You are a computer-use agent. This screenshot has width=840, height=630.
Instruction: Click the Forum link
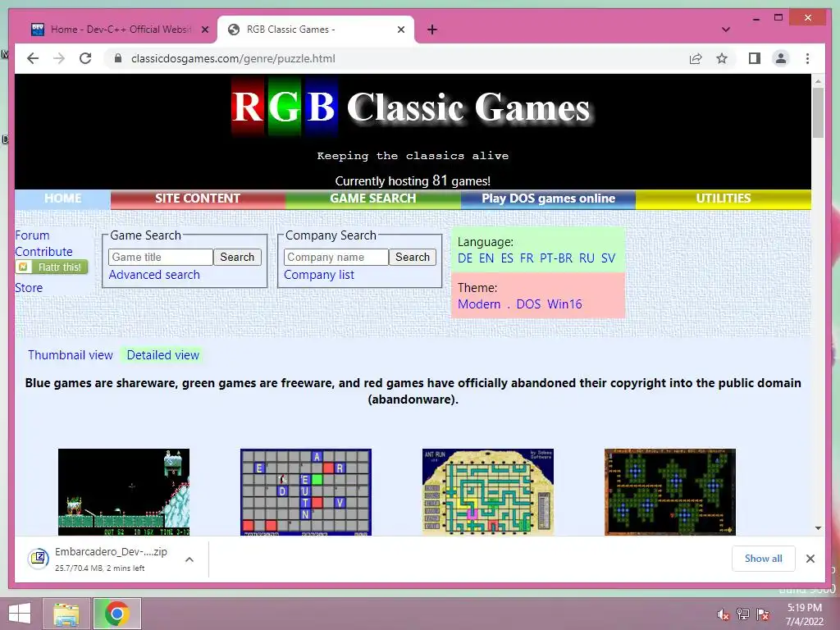[32, 235]
